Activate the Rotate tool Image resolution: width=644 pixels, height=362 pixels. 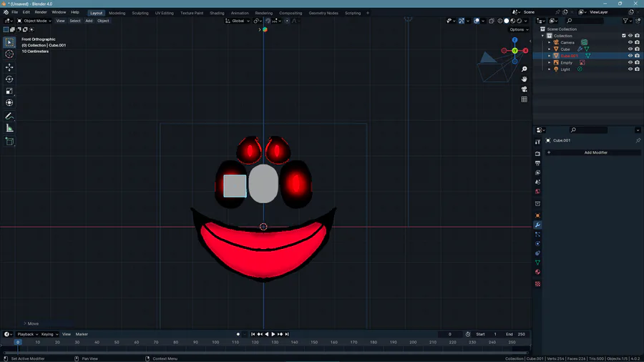(9, 79)
